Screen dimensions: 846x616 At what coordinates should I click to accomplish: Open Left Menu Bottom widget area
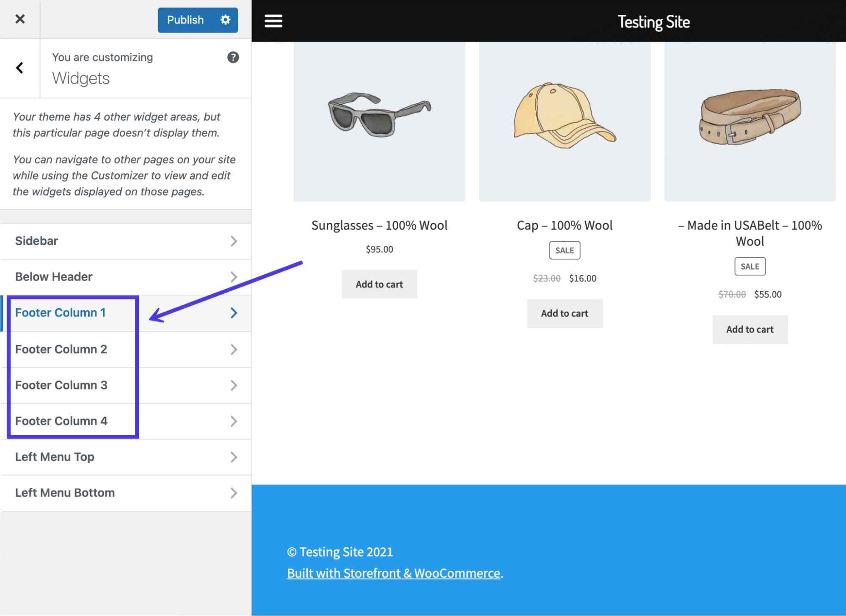125,492
